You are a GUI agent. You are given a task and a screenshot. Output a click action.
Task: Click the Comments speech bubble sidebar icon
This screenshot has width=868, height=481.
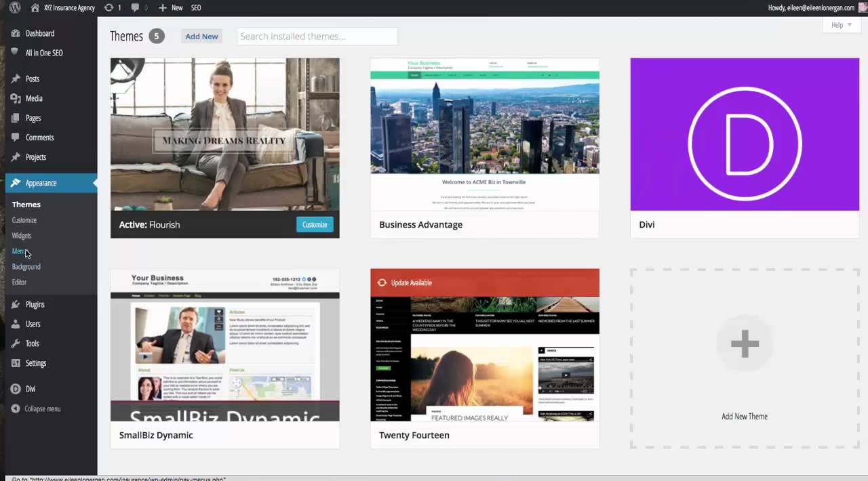point(16,138)
